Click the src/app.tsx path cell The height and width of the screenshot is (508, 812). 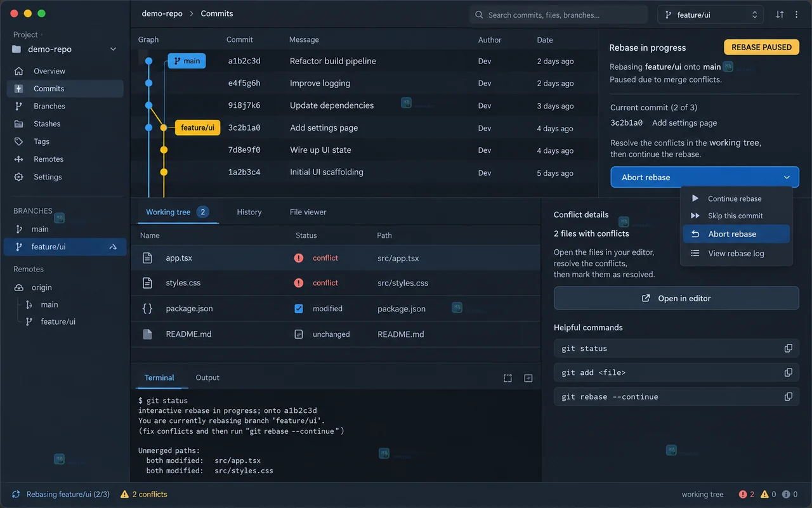pyautogui.click(x=398, y=258)
